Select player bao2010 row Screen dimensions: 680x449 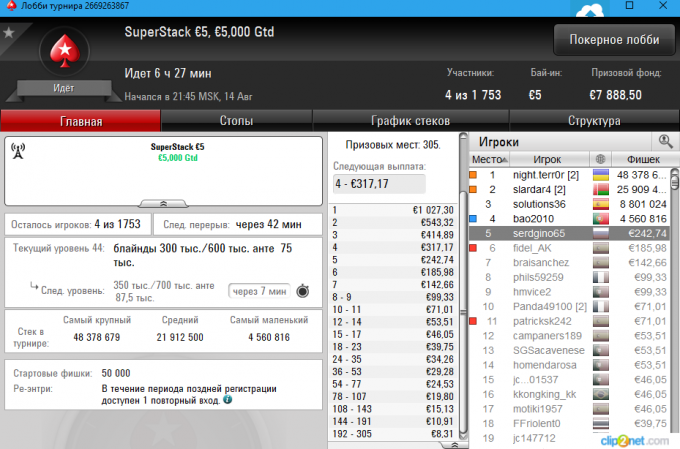pyautogui.click(x=569, y=219)
